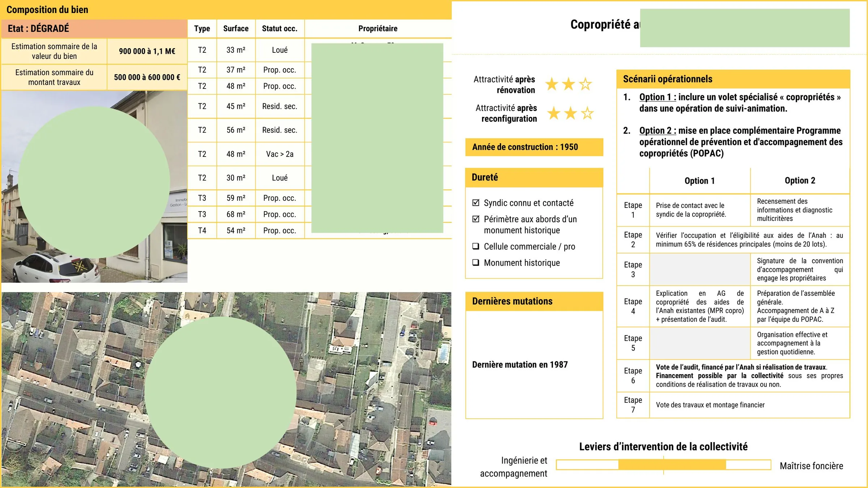Click the 'Maîtrise foncière' label
The width and height of the screenshot is (868, 488).
811,466
